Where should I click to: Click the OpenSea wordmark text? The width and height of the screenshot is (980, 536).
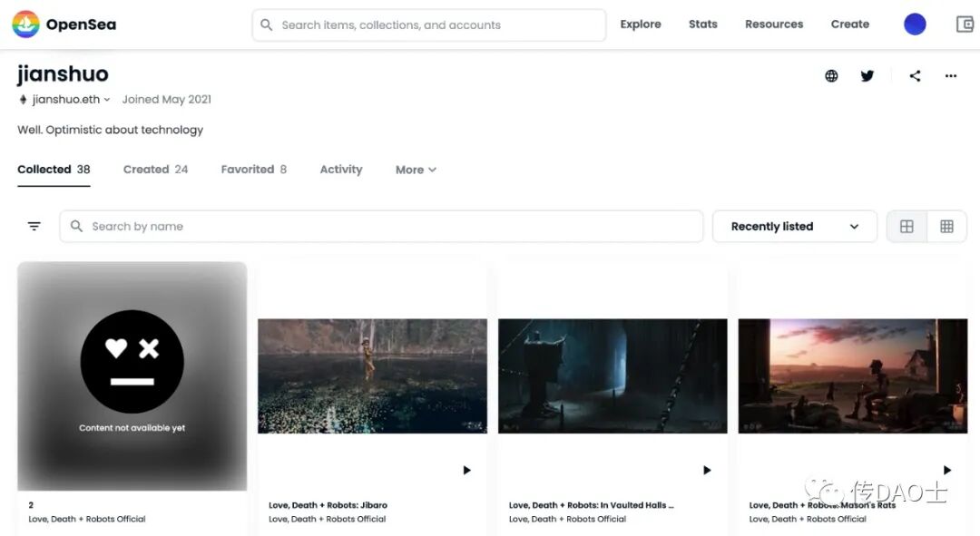coord(81,24)
